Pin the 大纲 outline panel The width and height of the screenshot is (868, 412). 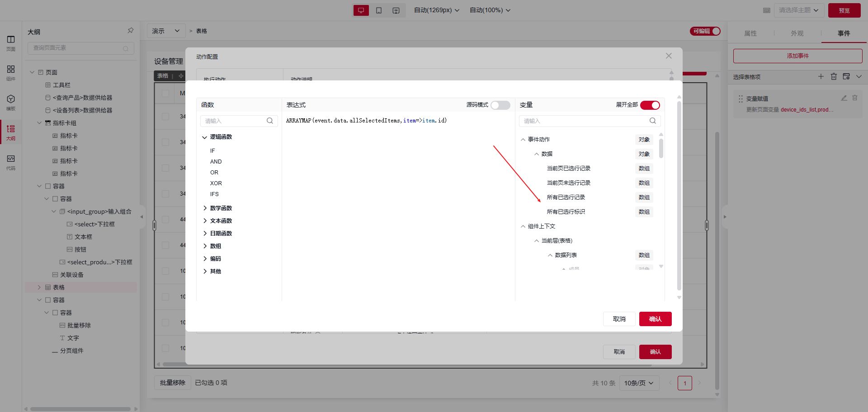130,31
